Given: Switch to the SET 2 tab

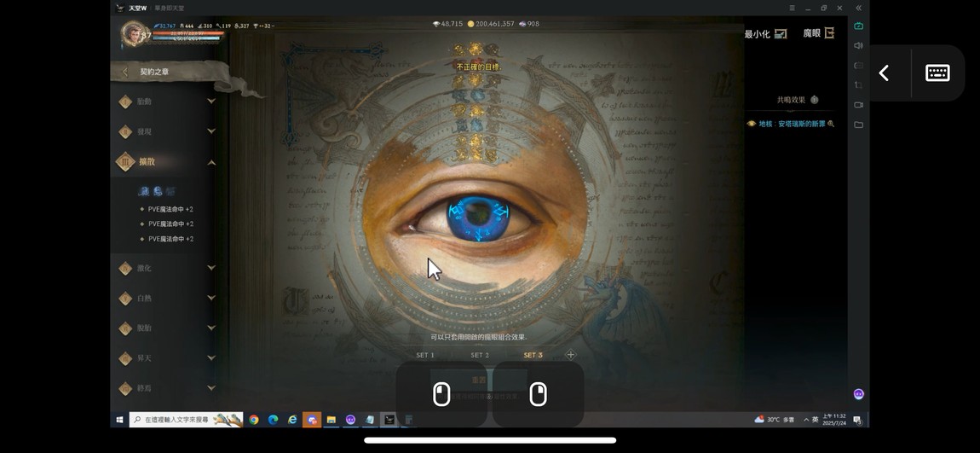Looking at the screenshot, I should click(480, 355).
